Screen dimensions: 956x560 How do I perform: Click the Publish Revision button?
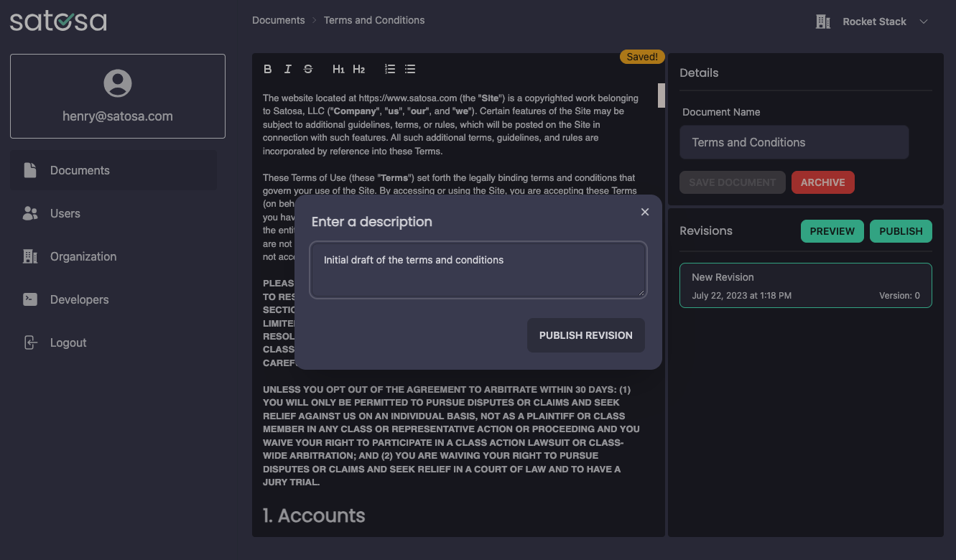[x=586, y=335]
